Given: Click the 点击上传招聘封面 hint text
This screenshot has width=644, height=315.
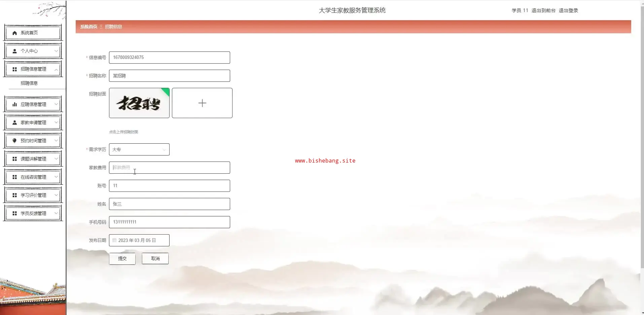Looking at the screenshot, I should [123, 132].
